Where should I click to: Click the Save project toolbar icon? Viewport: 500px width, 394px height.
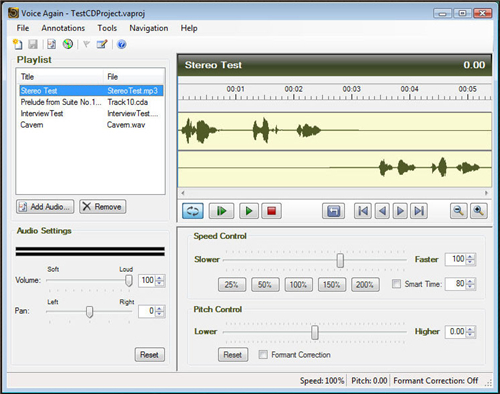click(33, 44)
